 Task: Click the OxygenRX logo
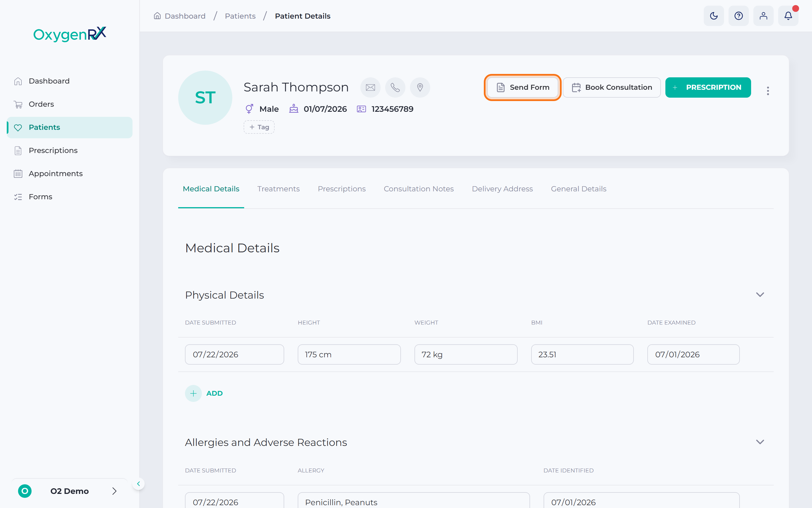70,34
